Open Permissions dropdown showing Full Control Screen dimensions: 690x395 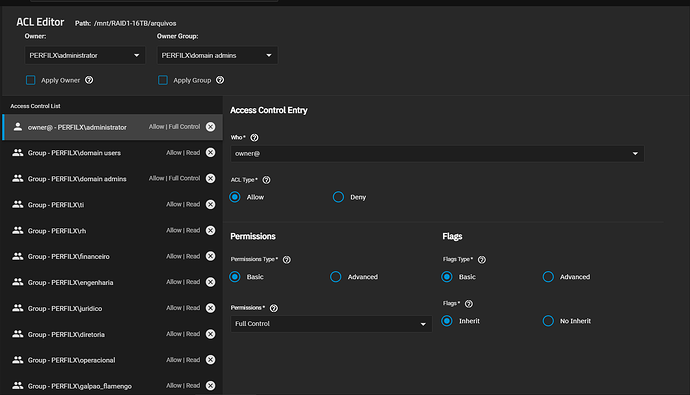click(x=331, y=324)
